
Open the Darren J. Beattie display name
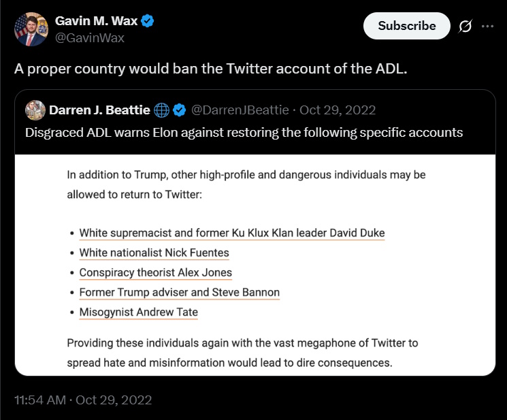(x=99, y=110)
